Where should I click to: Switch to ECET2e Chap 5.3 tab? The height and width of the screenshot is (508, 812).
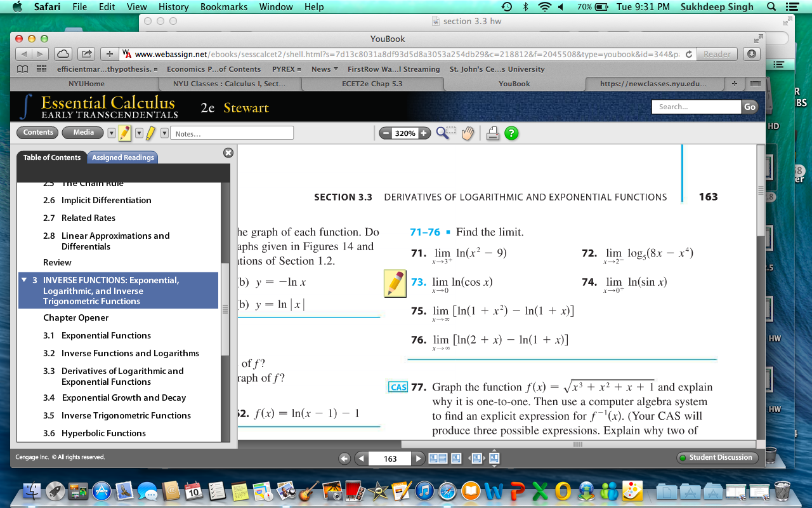(x=372, y=83)
